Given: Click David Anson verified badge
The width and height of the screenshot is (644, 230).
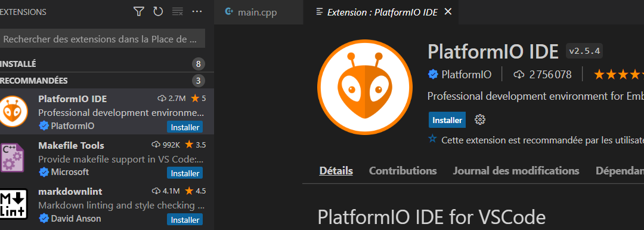Looking at the screenshot, I should (x=44, y=218).
